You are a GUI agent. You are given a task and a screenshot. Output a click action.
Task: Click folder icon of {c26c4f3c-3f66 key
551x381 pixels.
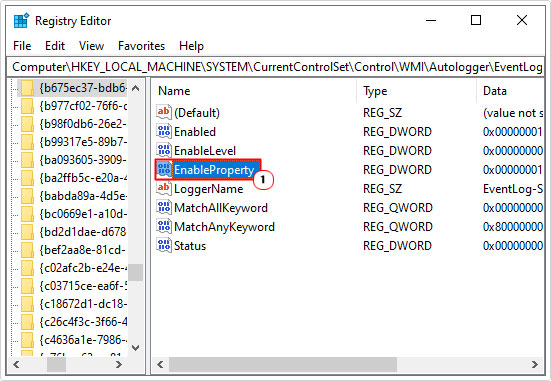click(x=27, y=322)
